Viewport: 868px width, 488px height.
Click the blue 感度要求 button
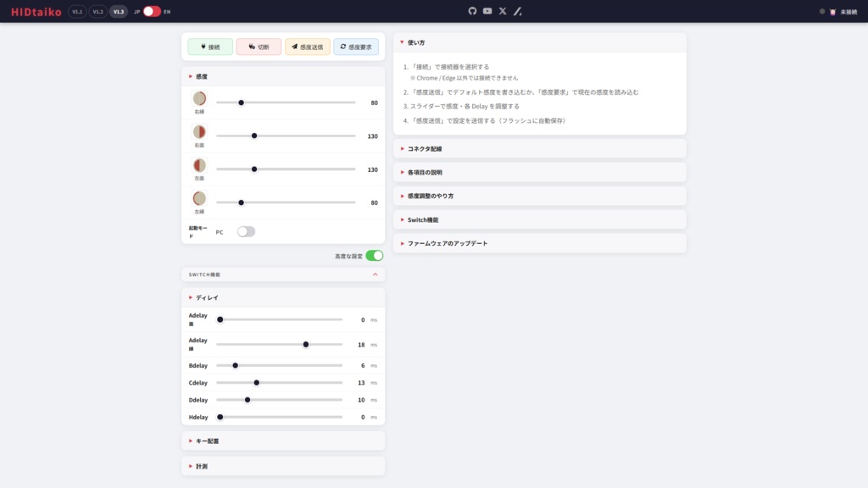356,47
